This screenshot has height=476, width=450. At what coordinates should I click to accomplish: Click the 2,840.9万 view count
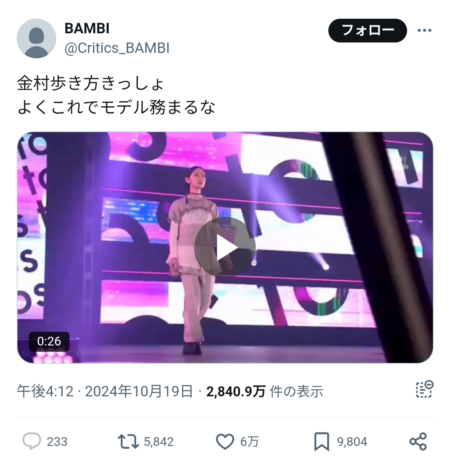[236, 391]
